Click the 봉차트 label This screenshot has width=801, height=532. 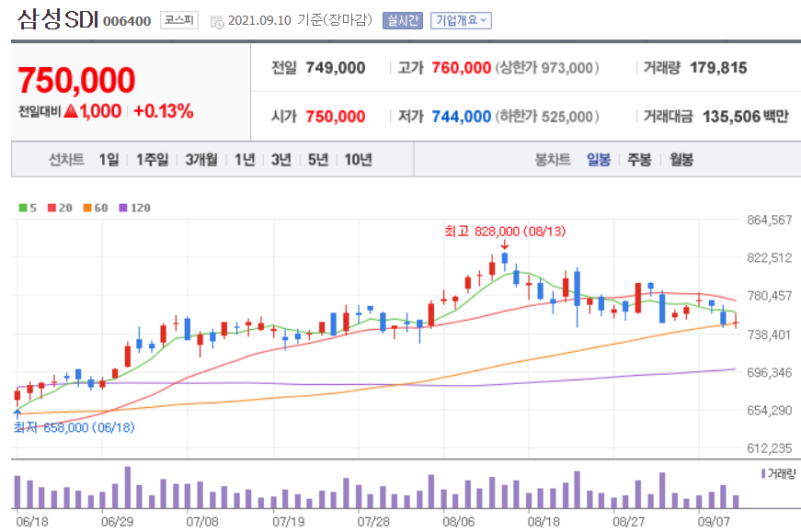(x=552, y=160)
